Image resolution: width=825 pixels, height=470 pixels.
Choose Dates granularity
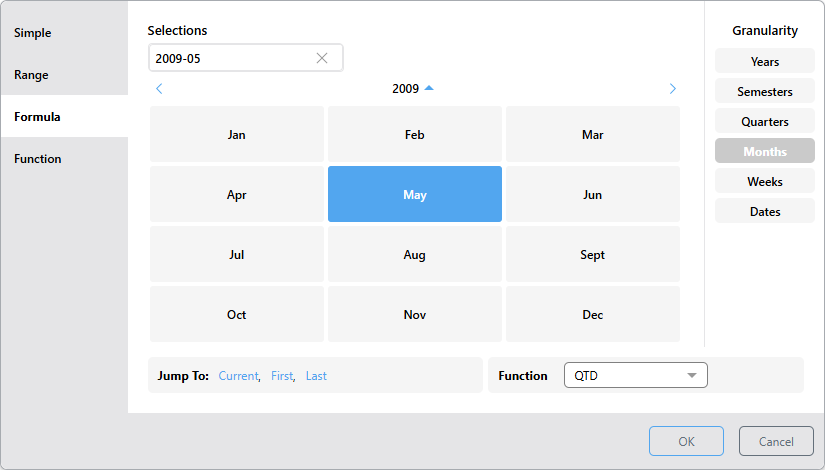pyautogui.click(x=765, y=212)
